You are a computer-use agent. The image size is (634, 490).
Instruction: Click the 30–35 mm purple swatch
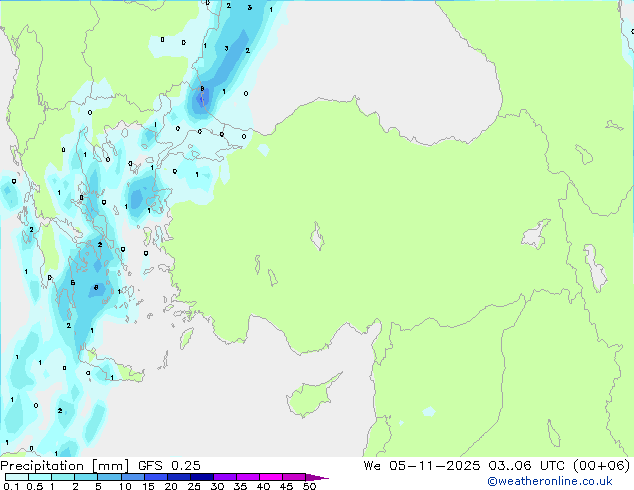click(224, 477)
